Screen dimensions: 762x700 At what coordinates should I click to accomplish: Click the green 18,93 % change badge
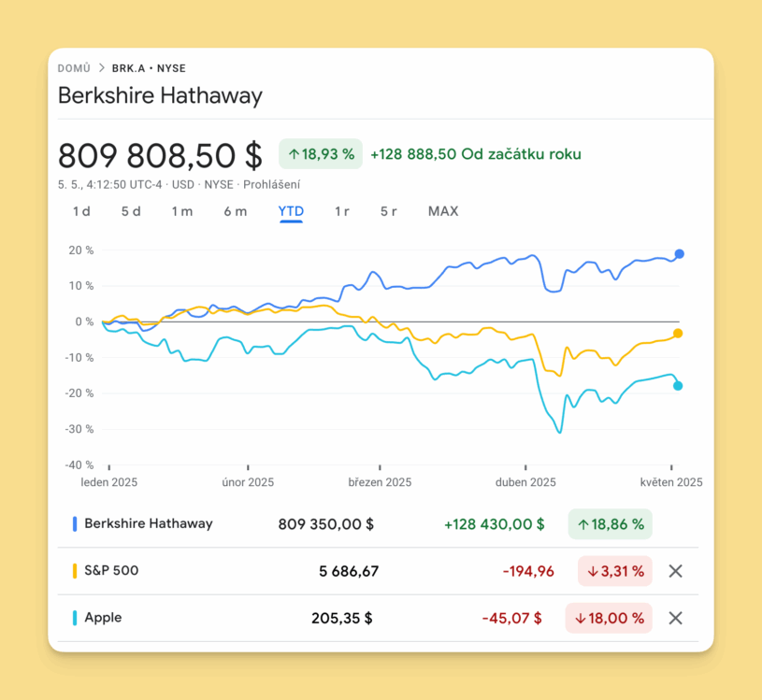tap(321, 154)
